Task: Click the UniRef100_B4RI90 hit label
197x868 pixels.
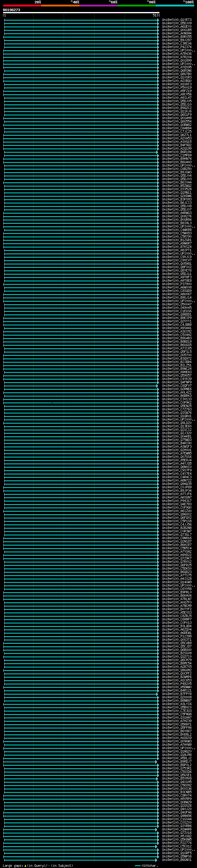Action: 177,443
